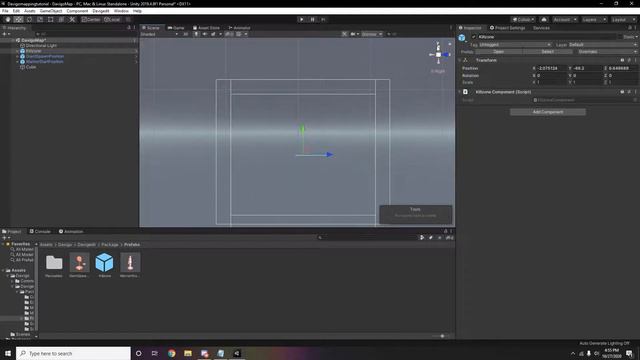640x360 pixels.
Task: Select the combined Transform tool
Action: [x=61, y=19]
